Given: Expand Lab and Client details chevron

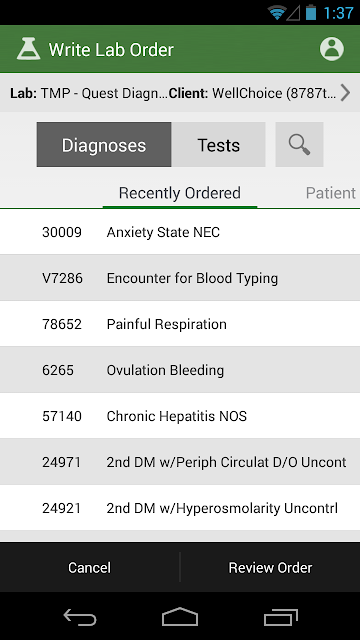Looking at the screenshot, I should pyautogui.click(x=345, y=93).
